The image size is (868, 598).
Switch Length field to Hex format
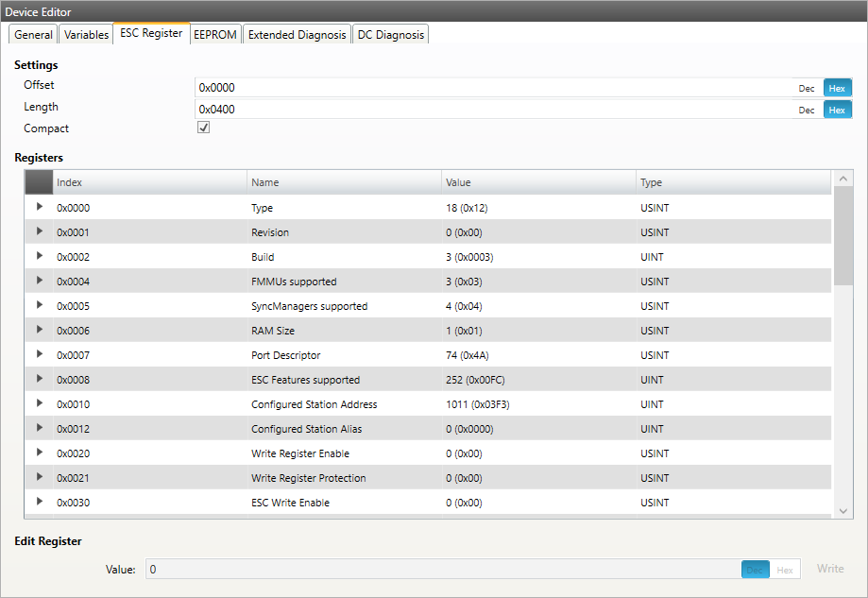tap(836, 110)
